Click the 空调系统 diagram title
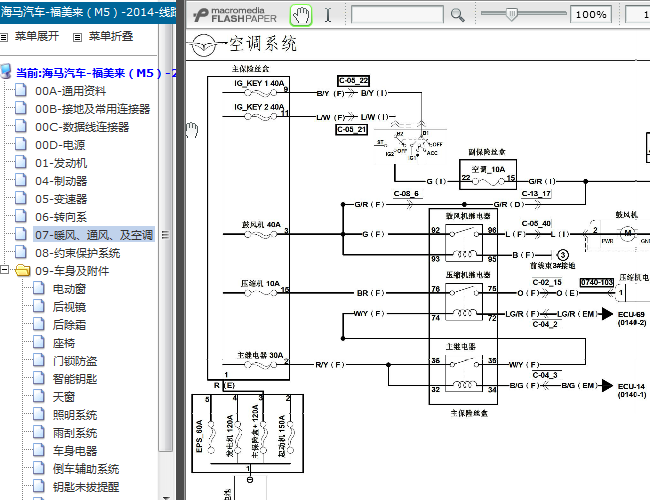Screen dimensions: 650x500 click(x=263, y=44)
